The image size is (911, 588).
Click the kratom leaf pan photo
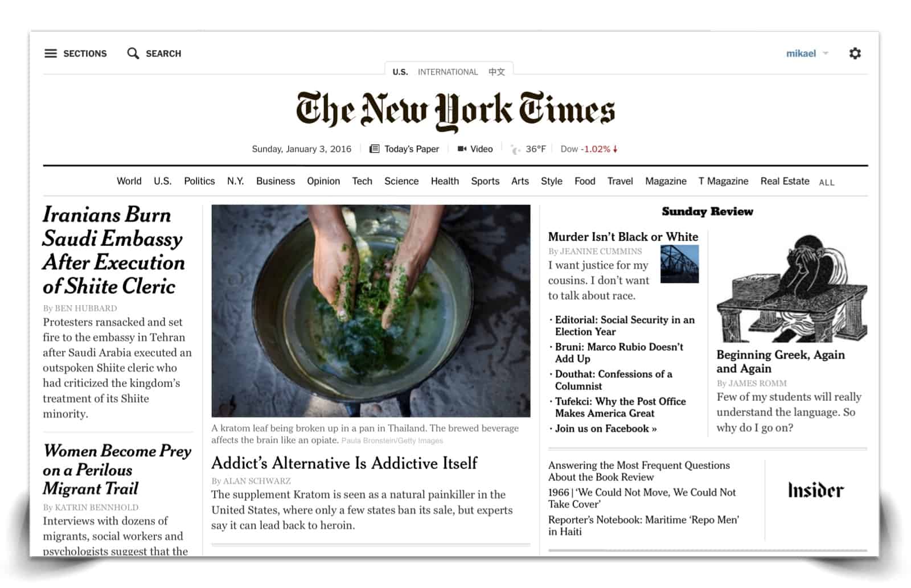tap(371, 311)
